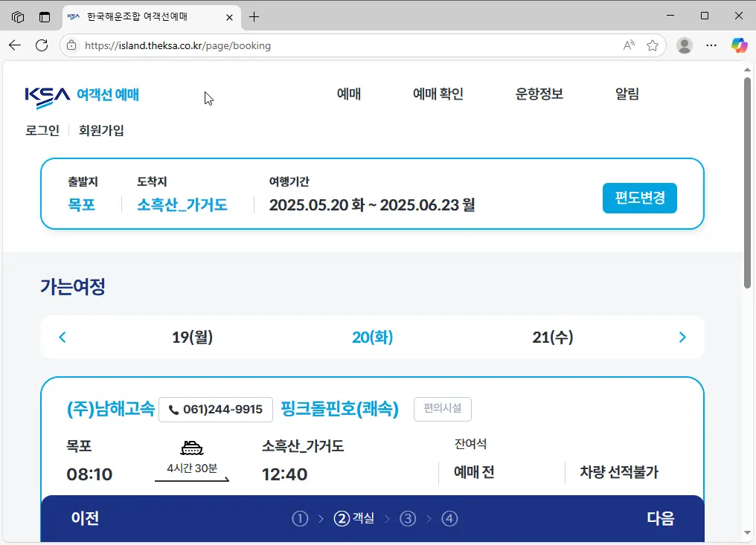Add the page to favorites via star icon
Screen dimensions: 756x545
coord(653,45)
